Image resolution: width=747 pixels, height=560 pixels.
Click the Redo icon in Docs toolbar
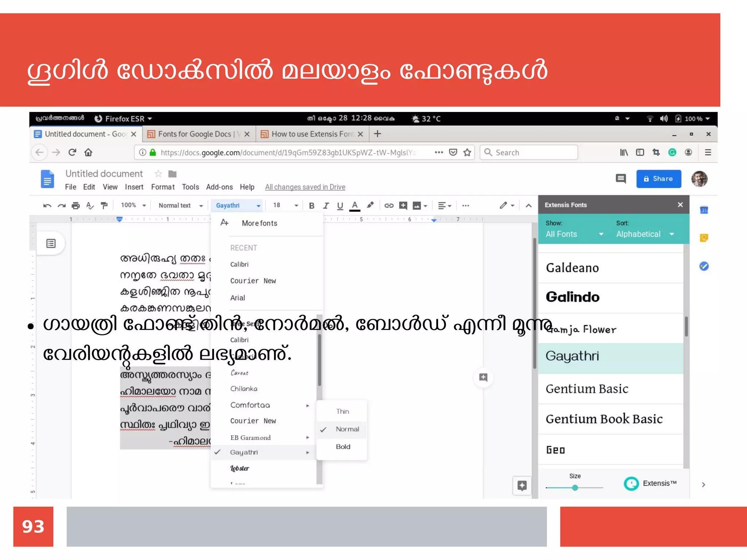61,206
